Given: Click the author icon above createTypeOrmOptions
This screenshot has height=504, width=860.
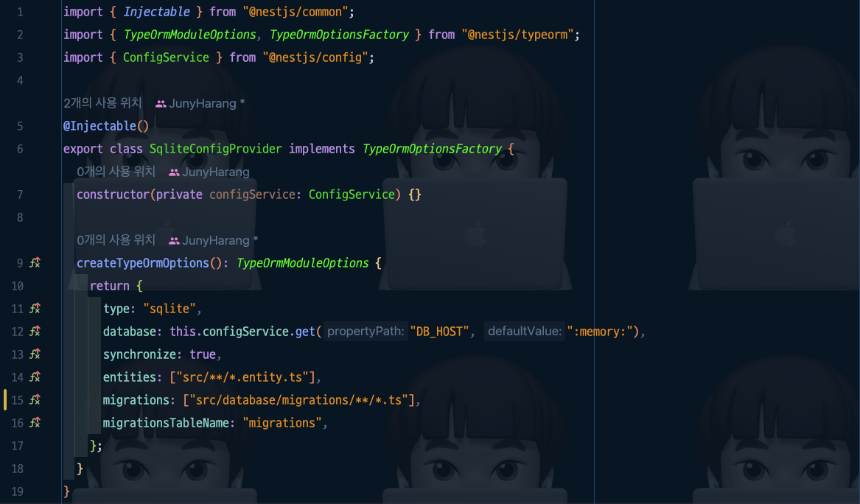Looking at the screenshot, I should point(174,241).
